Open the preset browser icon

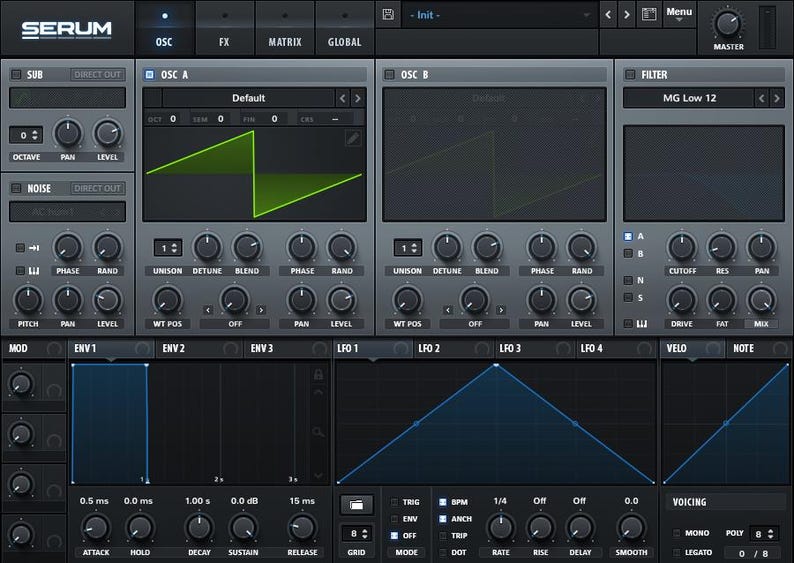click(649, 14)
